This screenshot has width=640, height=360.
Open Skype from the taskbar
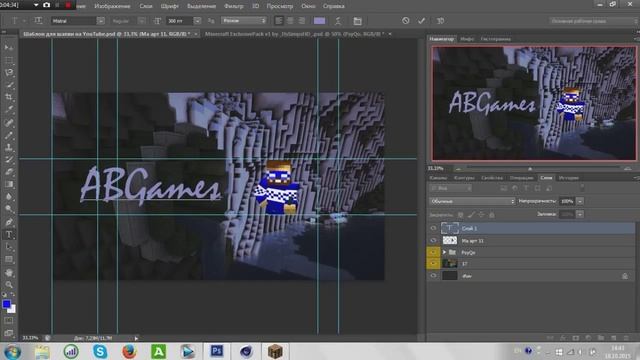pyautogui.click(x=100, y=351)
